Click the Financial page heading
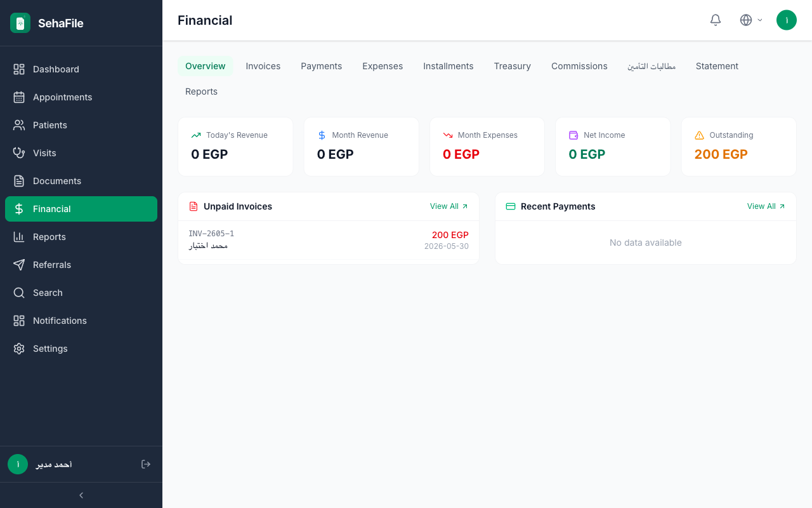 [x=205, y=20]
